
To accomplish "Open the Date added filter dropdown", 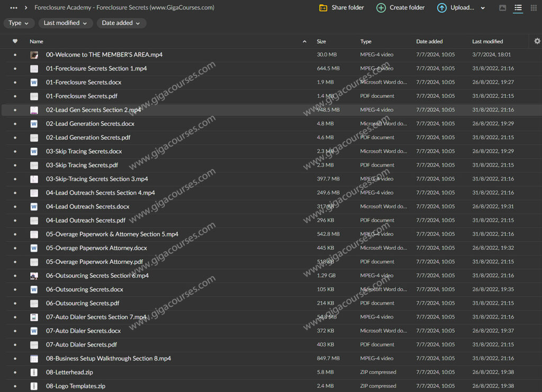I will tap(121, 23).
